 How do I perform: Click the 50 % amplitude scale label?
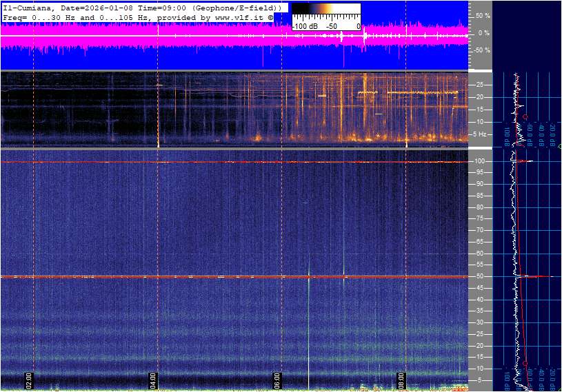483,15
